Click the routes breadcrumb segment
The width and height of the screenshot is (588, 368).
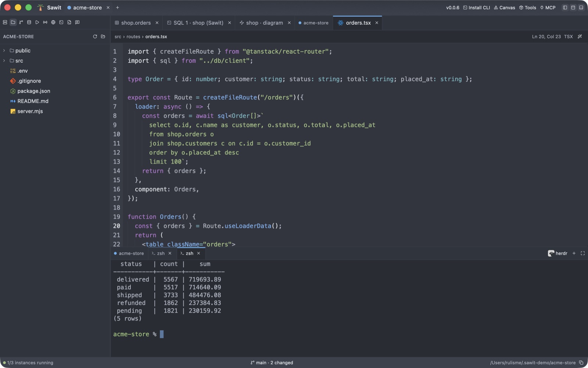pyautogui.click(x=133, y=36)
